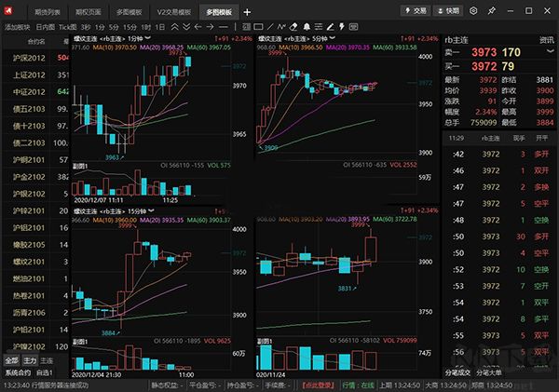Click the pin window icon

point(492,11)
